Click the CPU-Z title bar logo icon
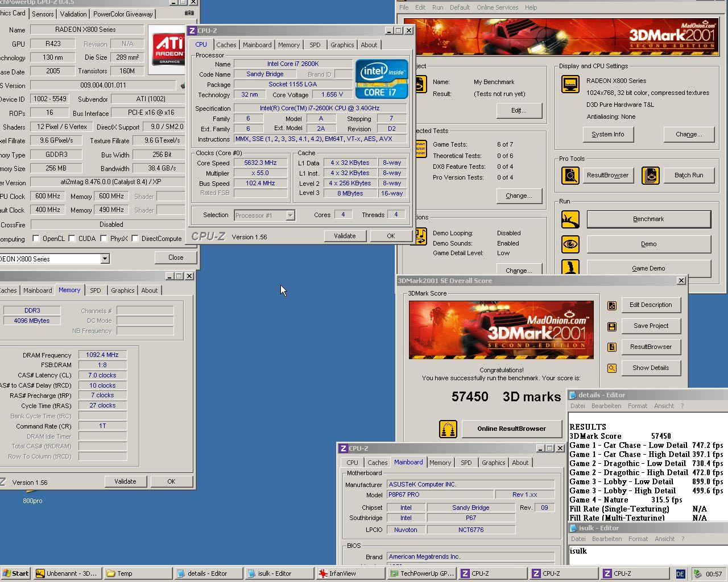Viewport: 728px width, 582px height. pos(192,31)
